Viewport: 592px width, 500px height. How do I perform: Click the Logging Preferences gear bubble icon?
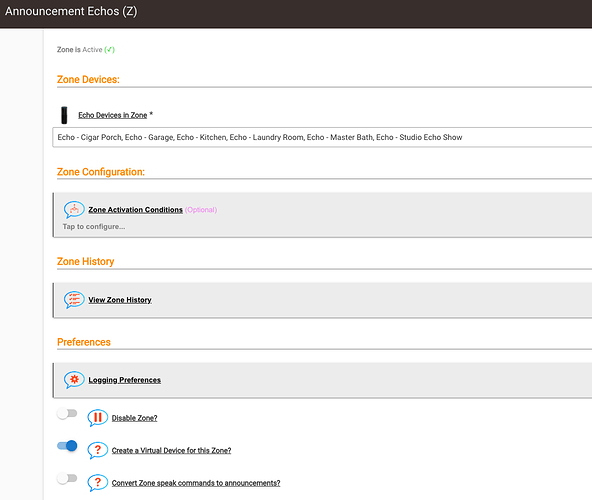[x=74, y=380]
